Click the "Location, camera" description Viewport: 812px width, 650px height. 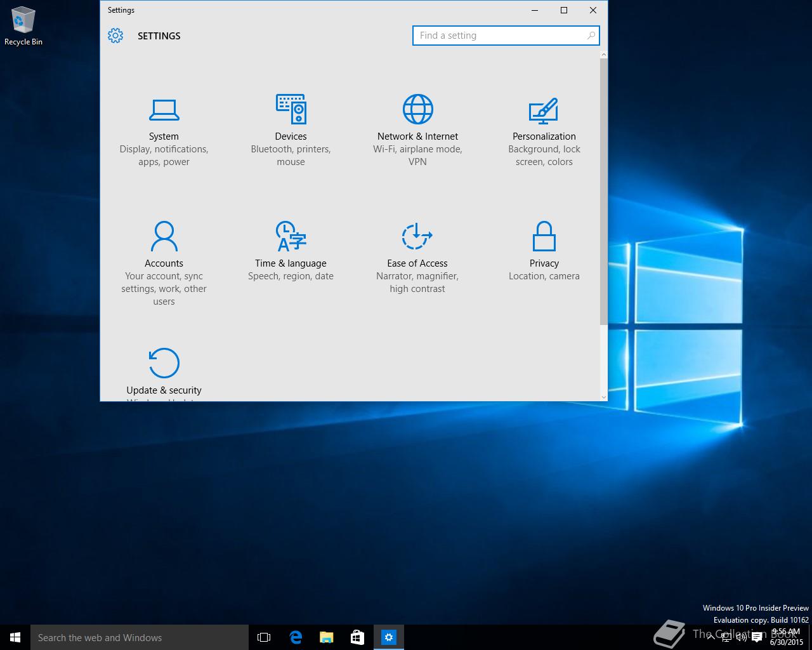[x=544, y=276]
